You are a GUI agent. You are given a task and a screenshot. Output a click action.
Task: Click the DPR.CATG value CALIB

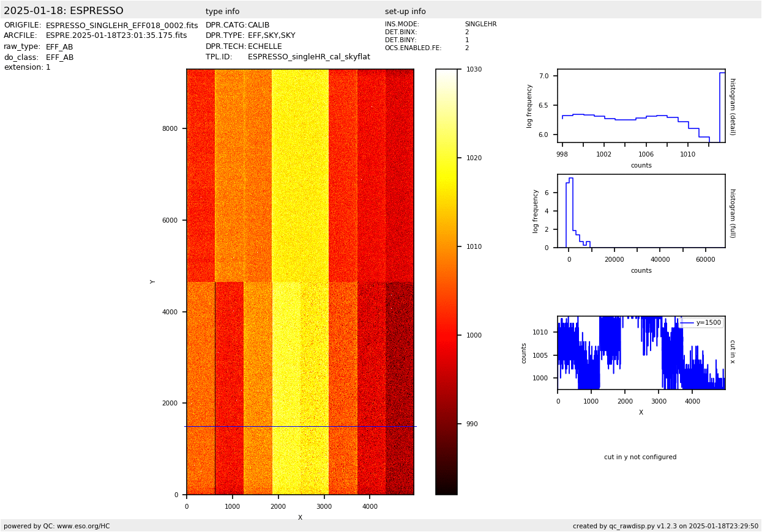pyautogui.click(x=258, y=26)
